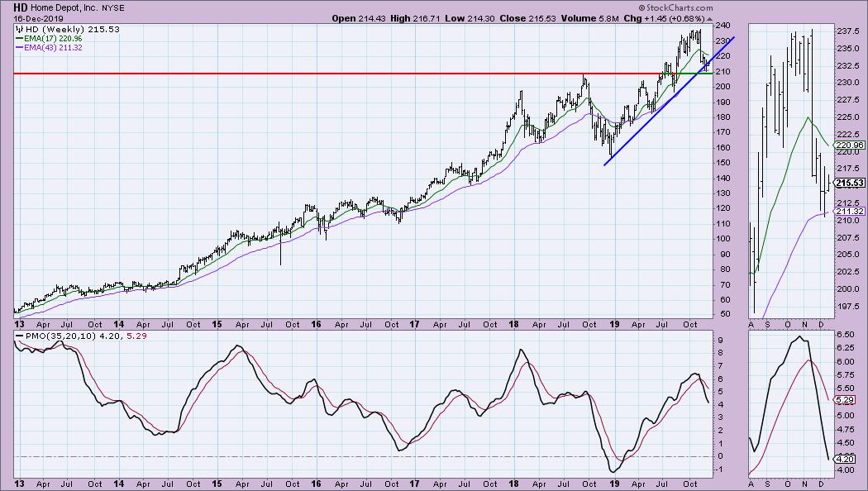Screen dimensions: 868x491
Task: Click the NYSE exchange label
Action: coord(113,8)
